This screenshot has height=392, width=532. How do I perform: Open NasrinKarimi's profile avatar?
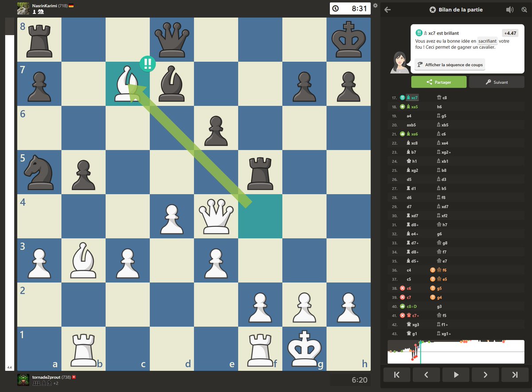click(23, 8)
